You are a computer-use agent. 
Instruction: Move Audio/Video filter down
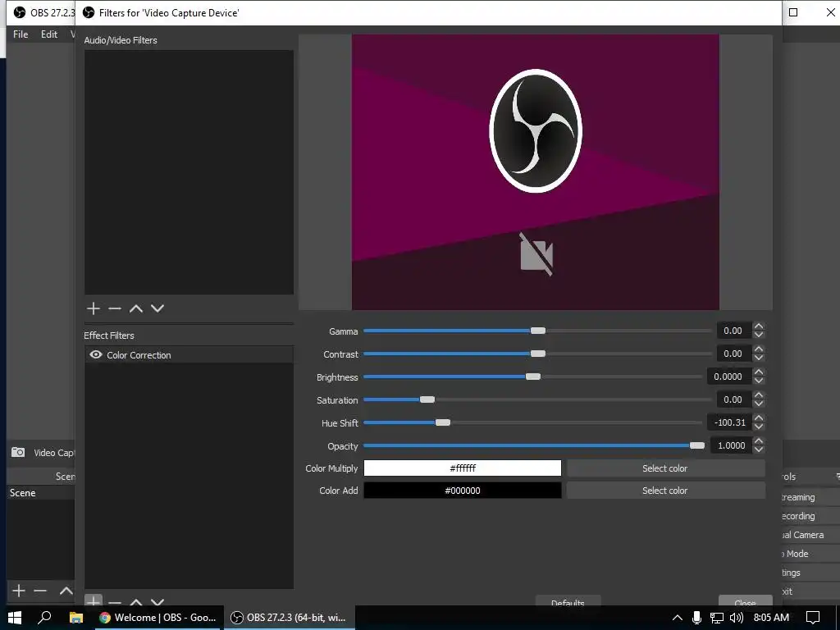[x=157, y=308]
